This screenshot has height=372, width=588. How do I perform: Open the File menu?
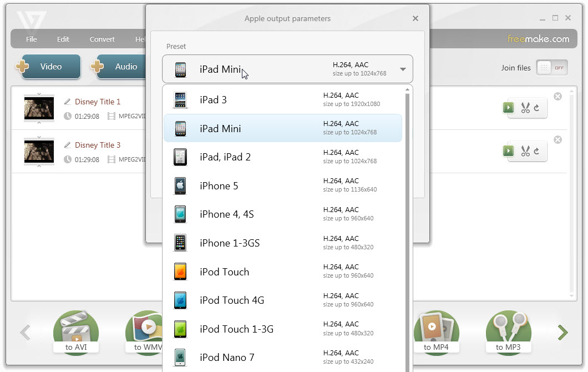click(31, 39)
